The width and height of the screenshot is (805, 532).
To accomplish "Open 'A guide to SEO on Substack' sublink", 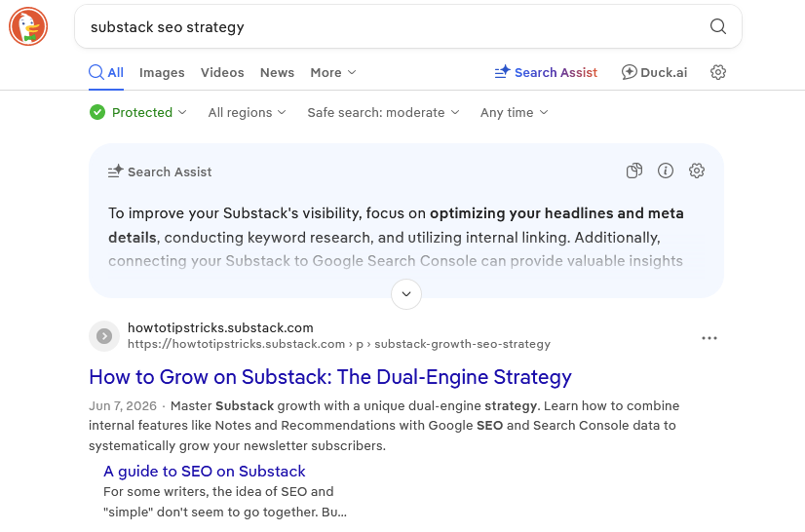I will [x=205, y=471].
